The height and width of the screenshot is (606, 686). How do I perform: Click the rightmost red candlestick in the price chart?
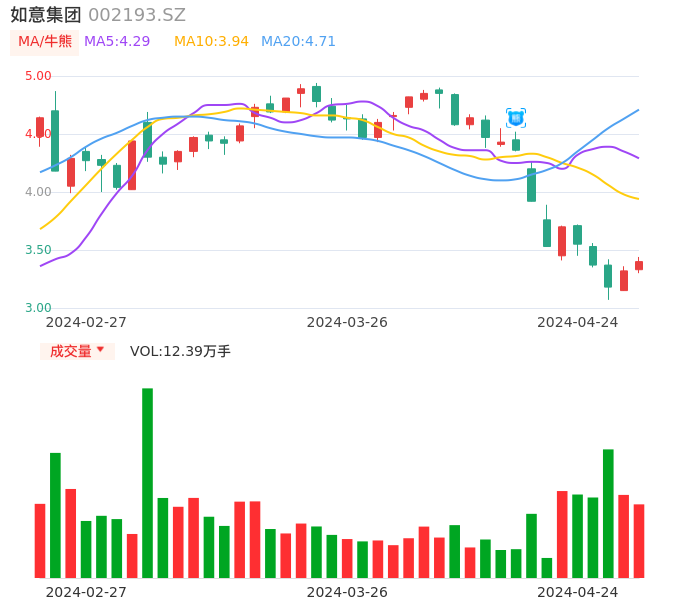[639, 265]
